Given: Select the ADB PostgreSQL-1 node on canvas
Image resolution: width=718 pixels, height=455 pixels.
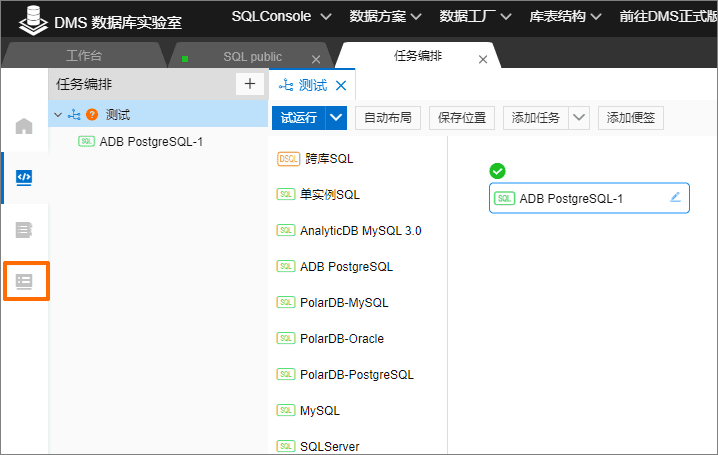Looking at the screenshot, I should pyautogui.click(x=589, y=198).
